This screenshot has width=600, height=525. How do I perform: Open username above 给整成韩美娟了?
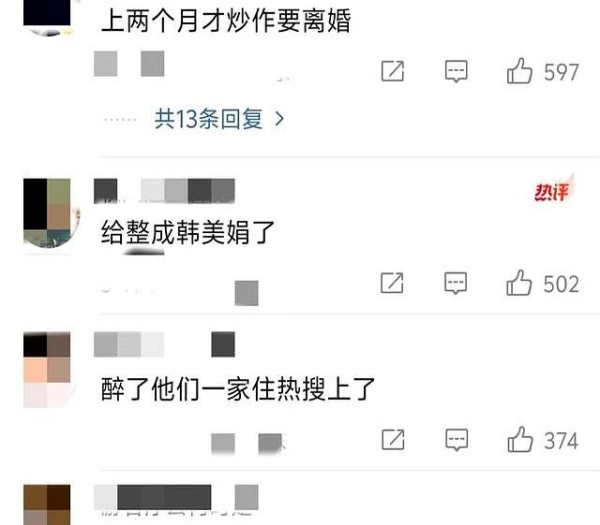[164, 191]
